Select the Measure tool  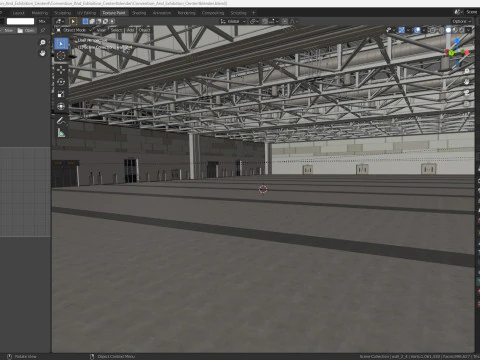point(61,133)
